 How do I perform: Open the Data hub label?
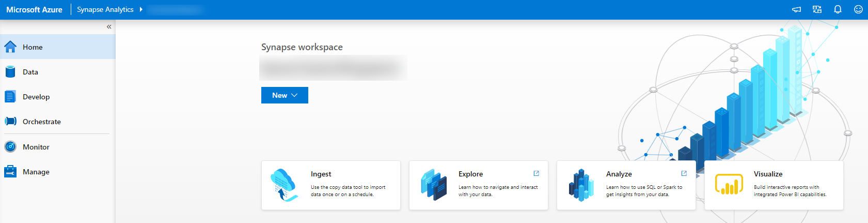click(x=30, y=72)
